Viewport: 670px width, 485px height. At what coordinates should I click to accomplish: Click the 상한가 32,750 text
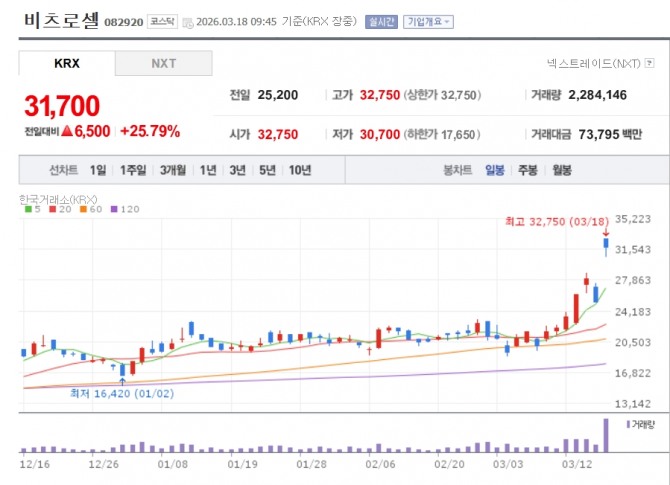(442, 95)
